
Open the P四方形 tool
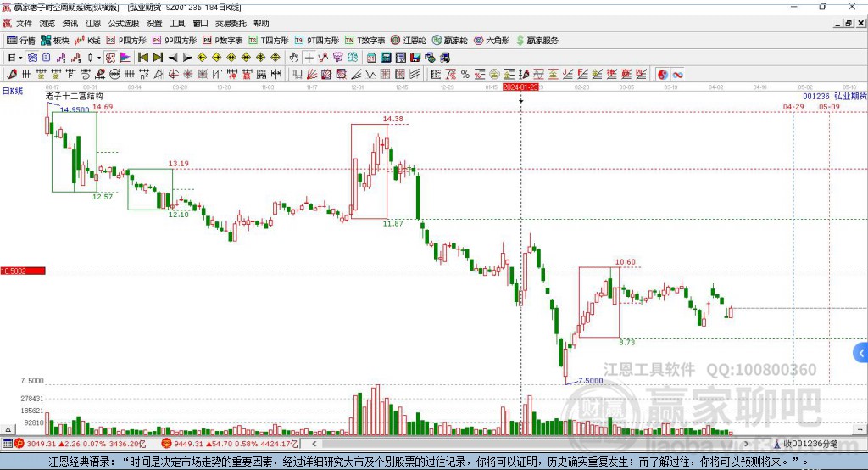coord(126,41)
